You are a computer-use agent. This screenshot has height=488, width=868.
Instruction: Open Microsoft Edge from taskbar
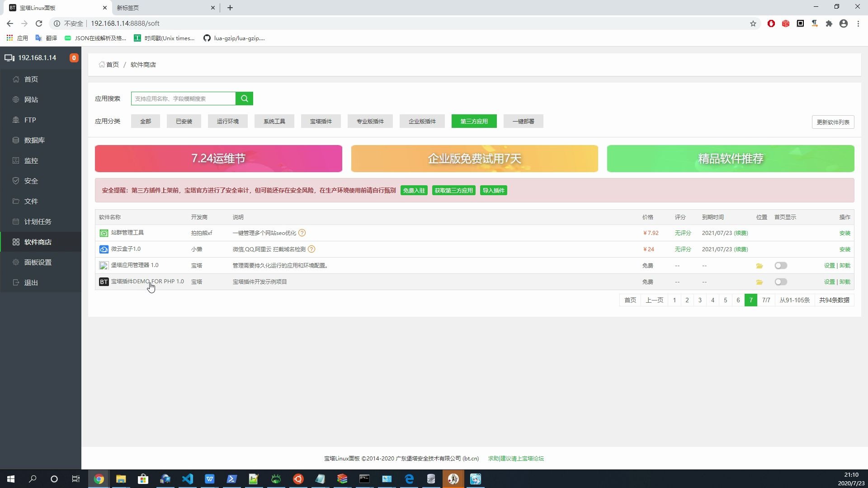point(409,479)
